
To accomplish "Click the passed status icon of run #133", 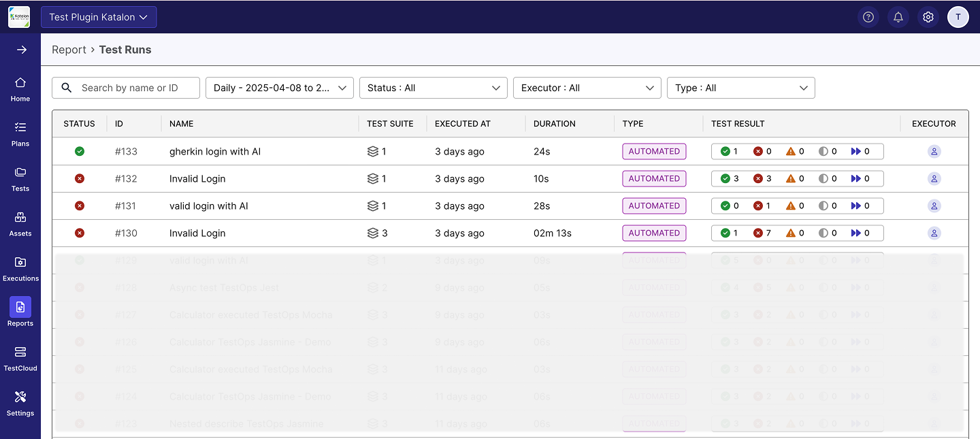I will pyautogui.click(x=80, y=151).
